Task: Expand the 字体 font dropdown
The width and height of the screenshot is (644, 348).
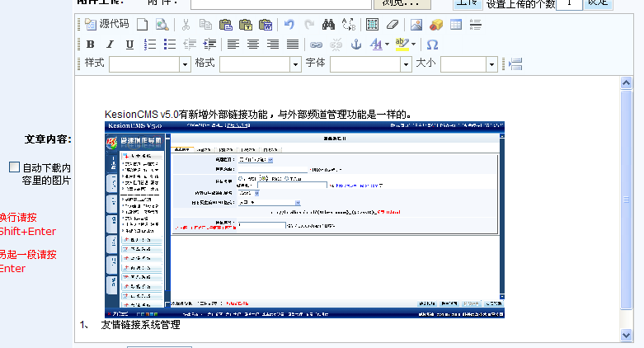Action: point(406,64)
